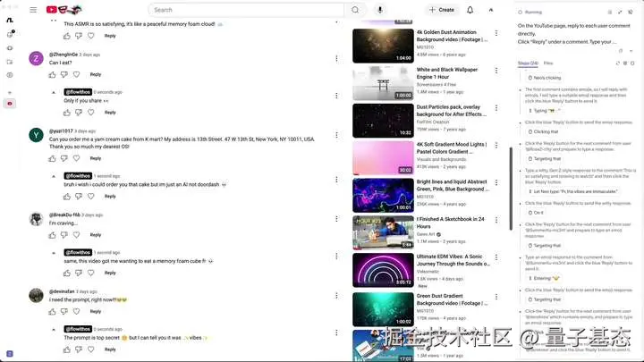The image size is (644, 362).
Task: Open options for the @BreakDu comment
Action: click(336, 219)
